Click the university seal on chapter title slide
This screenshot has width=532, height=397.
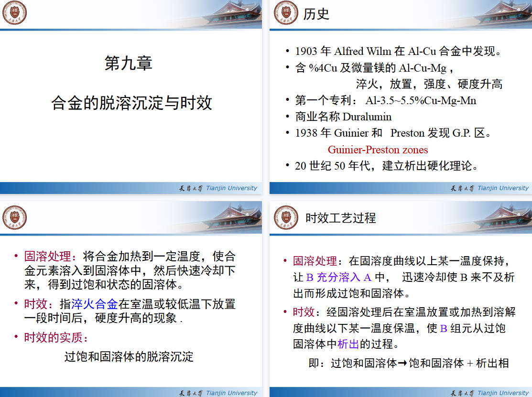15,13
